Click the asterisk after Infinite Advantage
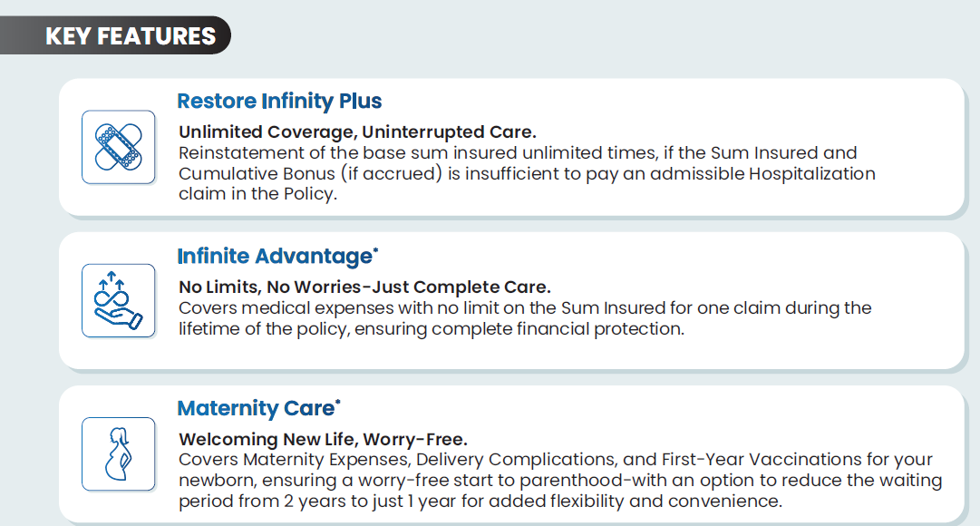Image resolution: width=980 pixels, height=526 pixels. 375,249
